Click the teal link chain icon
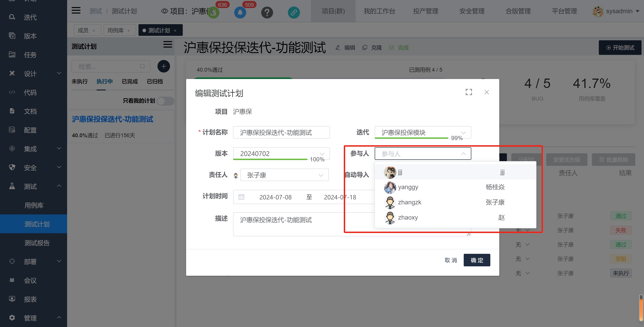Viewport: 644px width, 327px height. 293,12
